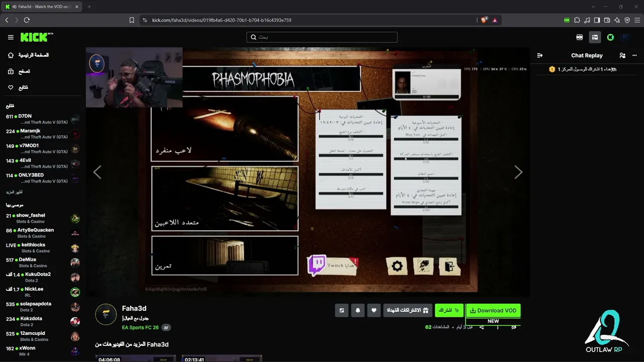The height and width of the screenshot is (362, 644).
Task: Toggle the notification bell for Faha3d
Action: pos(358,311)
